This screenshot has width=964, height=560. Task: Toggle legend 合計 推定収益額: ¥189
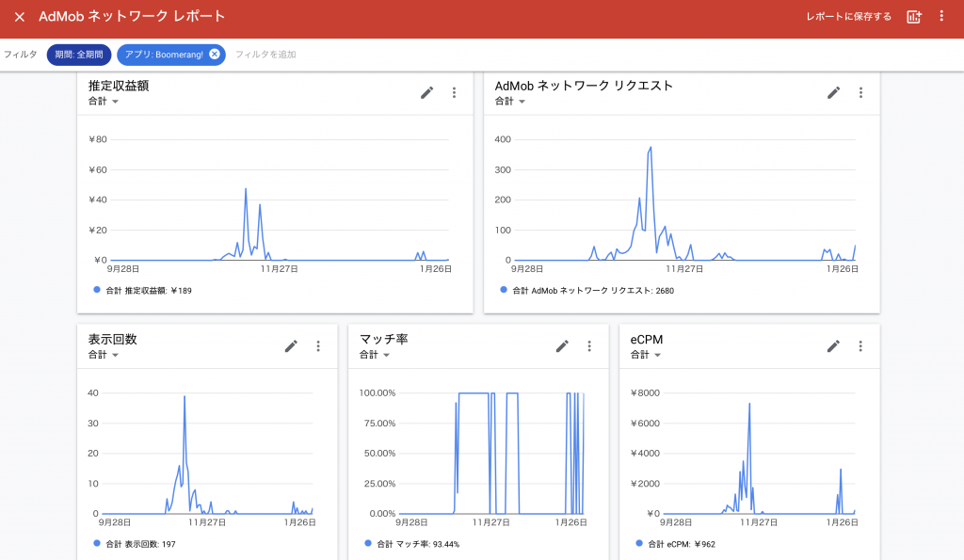143,291
